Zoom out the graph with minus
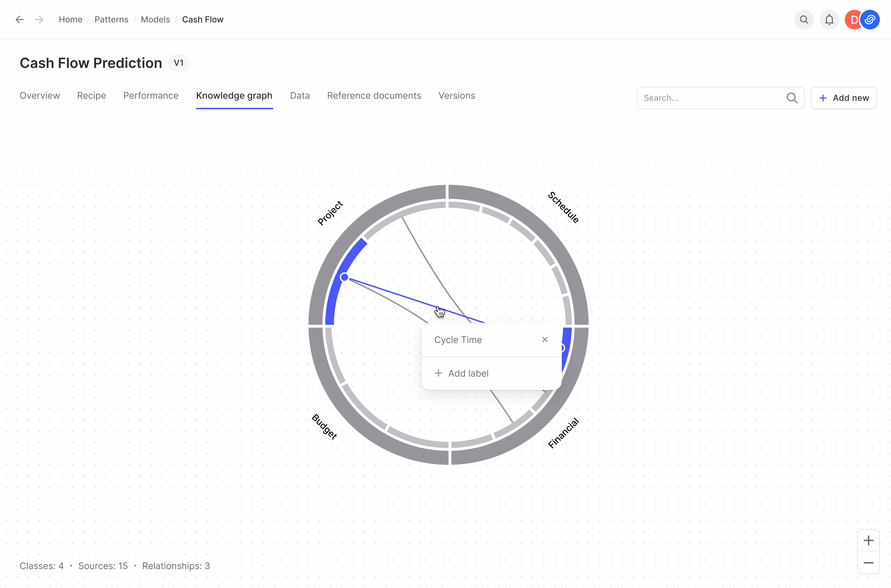 (x=868, y=563)
